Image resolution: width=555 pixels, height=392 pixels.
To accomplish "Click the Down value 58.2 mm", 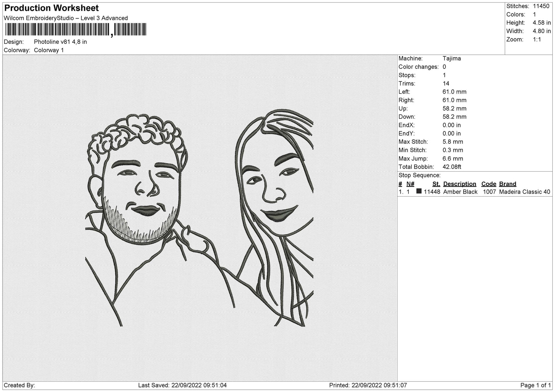I will coord(454,117).
